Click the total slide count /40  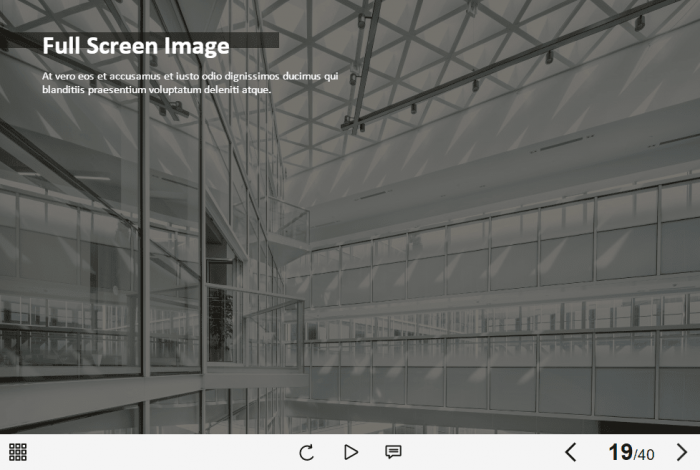[x=645, y=455]
